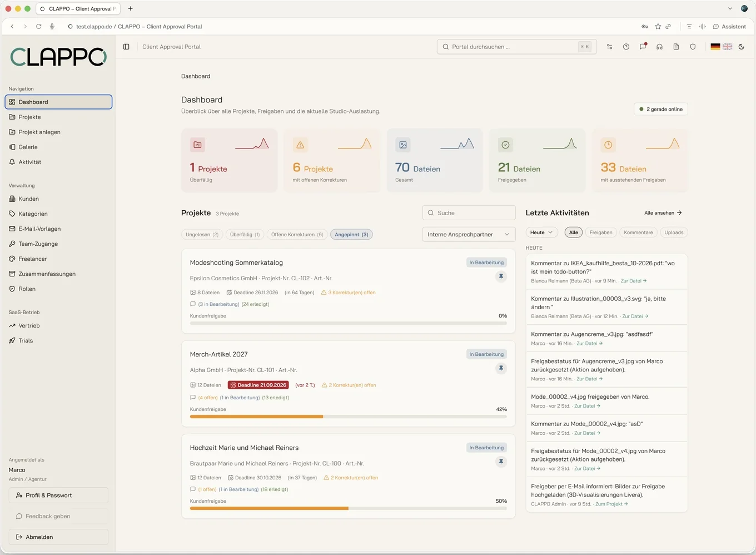Viewport: 756px width, 555px height.
Task: Click the Profil & Passwort button
Action: (58, 495)
